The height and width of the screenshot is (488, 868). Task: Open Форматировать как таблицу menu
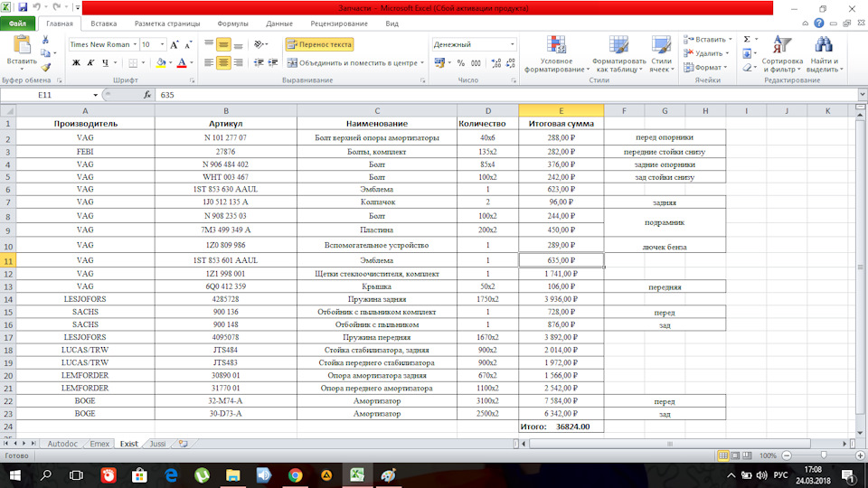(618, 53)
